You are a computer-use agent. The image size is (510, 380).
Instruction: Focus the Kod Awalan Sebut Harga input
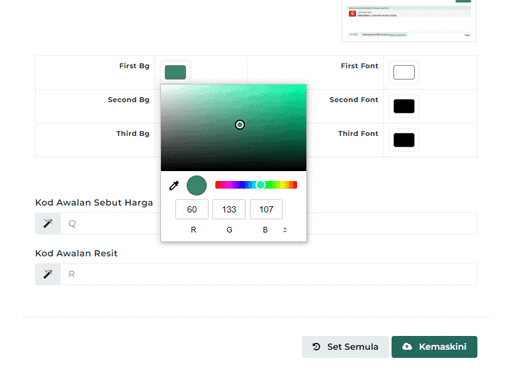[269, 223]
